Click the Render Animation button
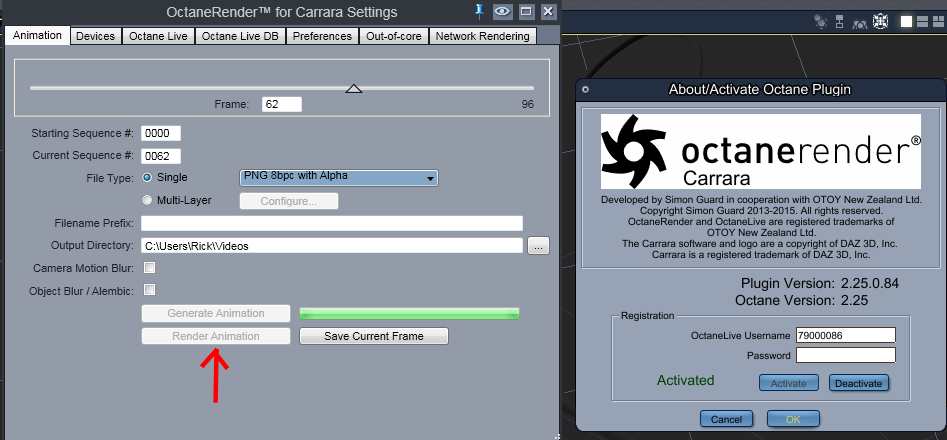947x440 pixels. [216, 336]
